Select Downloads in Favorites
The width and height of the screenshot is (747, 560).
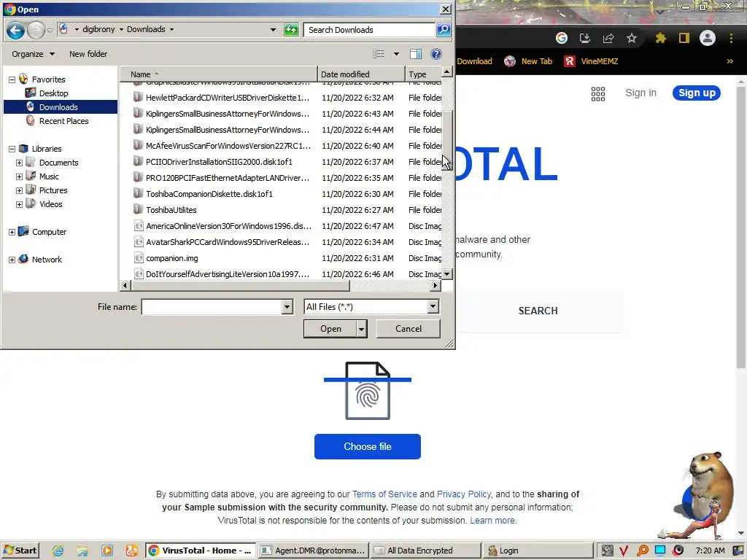60,107
